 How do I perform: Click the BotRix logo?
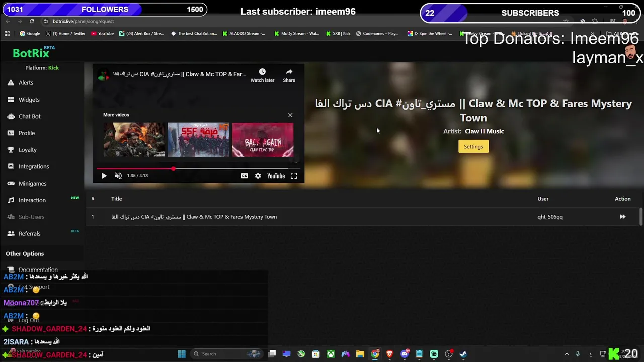tap(31, 53)
